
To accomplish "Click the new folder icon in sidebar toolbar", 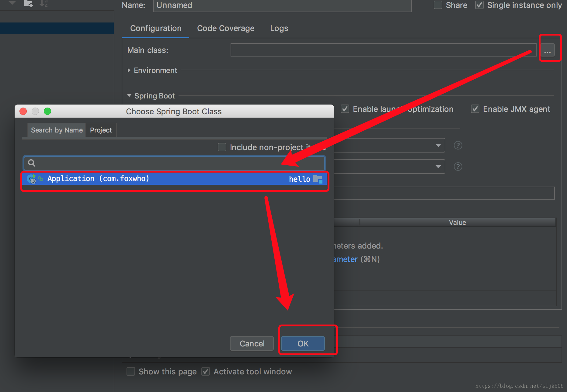I will point(28,3).
